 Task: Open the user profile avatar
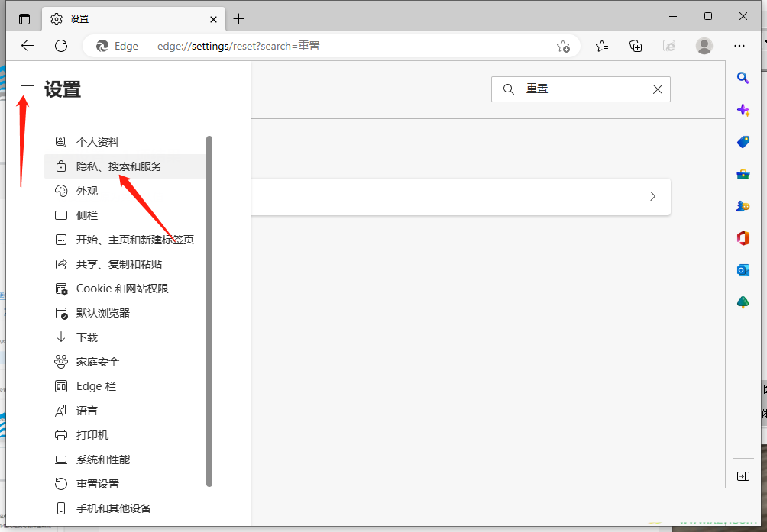(x=704, y=46)
